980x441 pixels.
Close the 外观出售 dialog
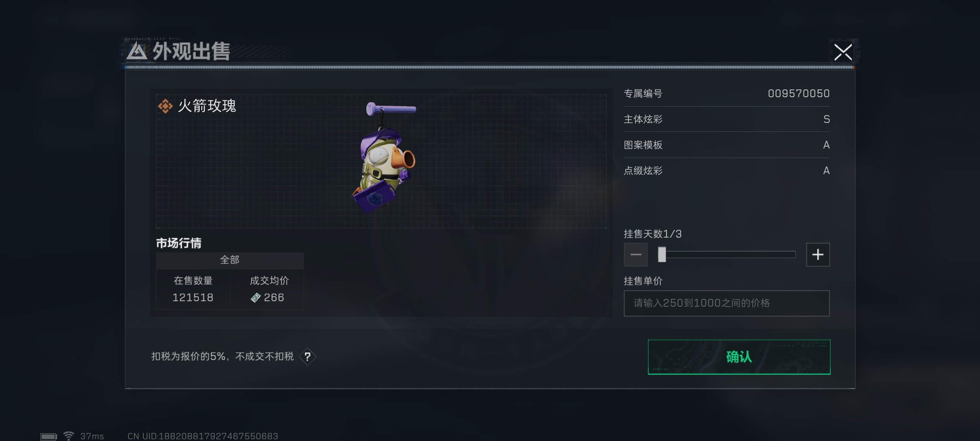843,52
